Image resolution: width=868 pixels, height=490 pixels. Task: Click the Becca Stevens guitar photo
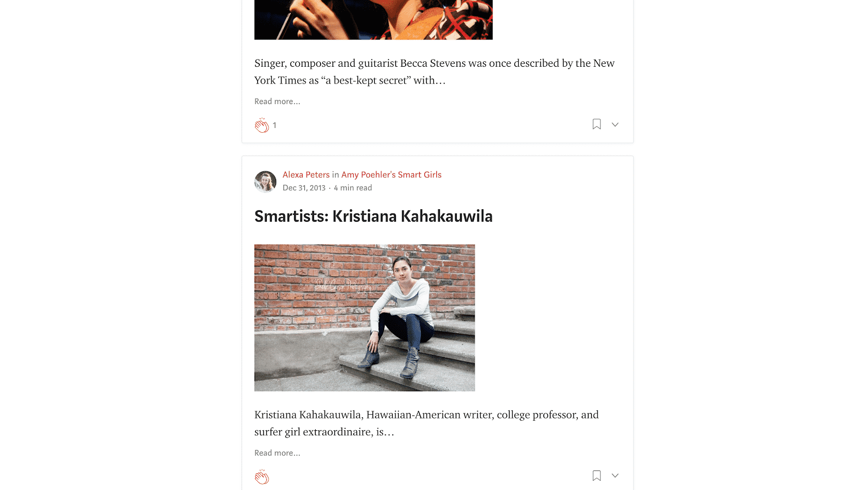pos(373,20)
